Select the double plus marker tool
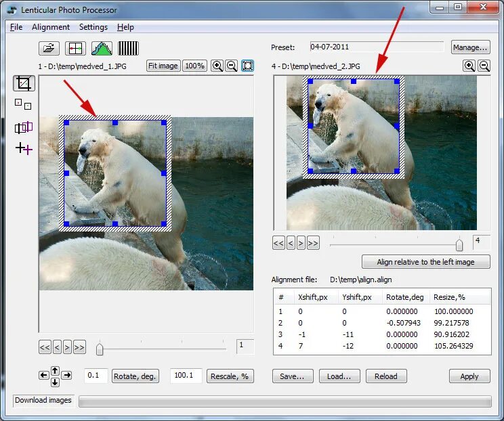504x421 pixels. pyautogui.click(x=24, y=149)
